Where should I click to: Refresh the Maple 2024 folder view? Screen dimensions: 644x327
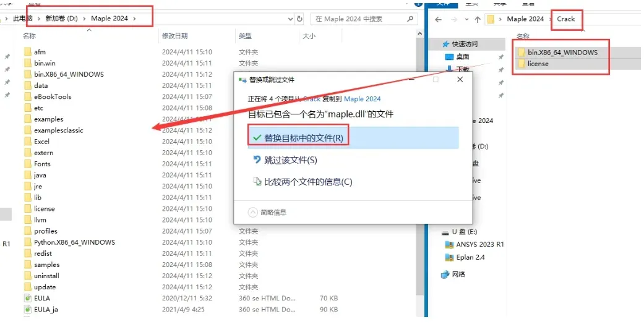pos(300,19)
